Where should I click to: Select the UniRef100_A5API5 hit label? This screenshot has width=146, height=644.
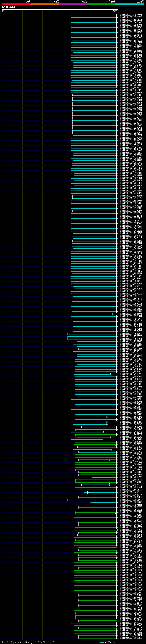coord(131,485)
